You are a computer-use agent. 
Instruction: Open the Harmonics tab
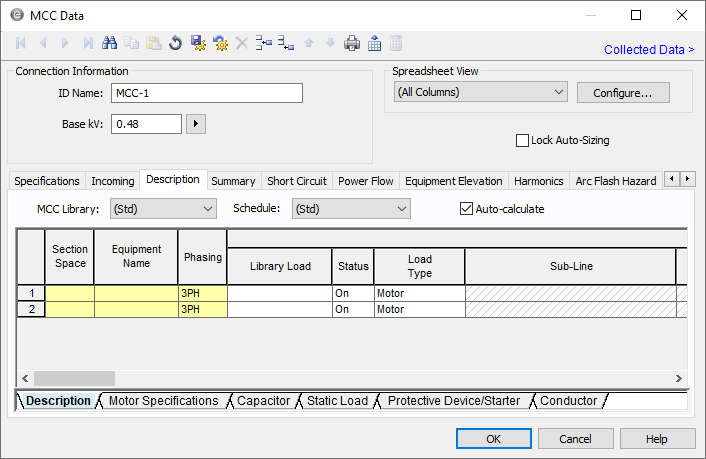click(539, 181)
